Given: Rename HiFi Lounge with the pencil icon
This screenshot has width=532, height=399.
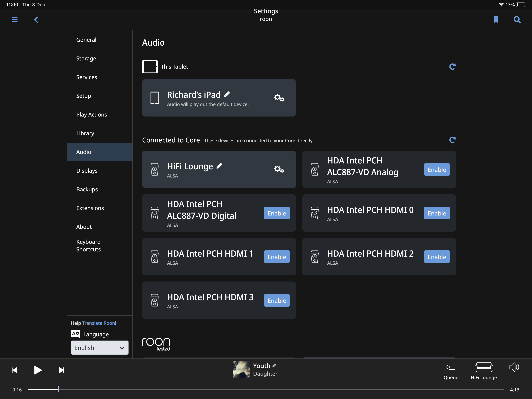Looking at the screenshot, I should click(219, 166).
